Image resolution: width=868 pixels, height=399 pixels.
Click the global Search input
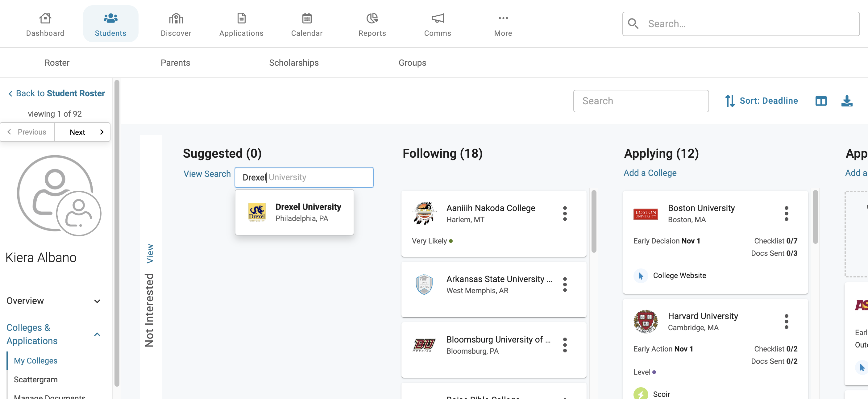741,23
